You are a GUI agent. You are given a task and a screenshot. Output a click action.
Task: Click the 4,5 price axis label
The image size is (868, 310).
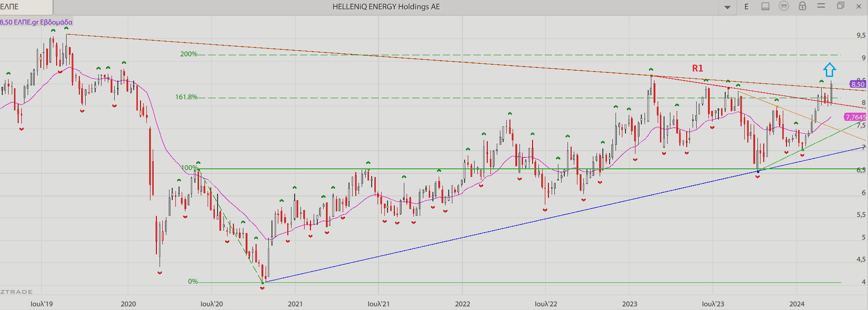pyautogui.click(x=861, y=259)
